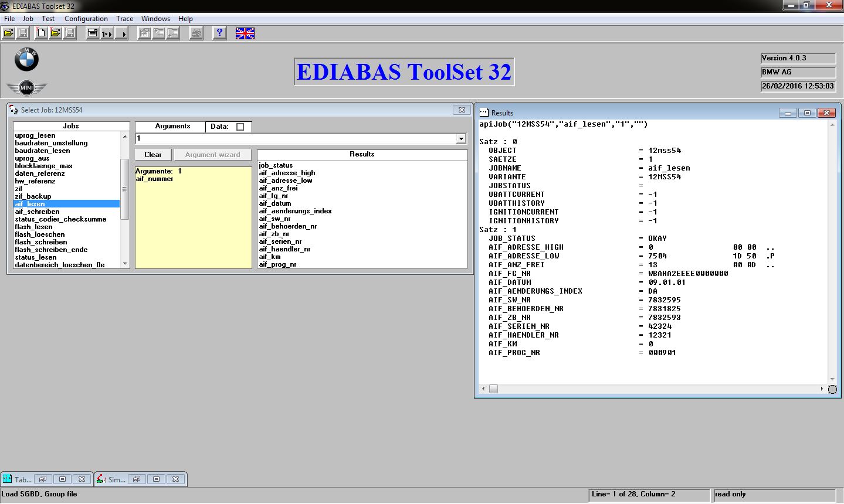Screen dimensions: 844x504
Task: Click the Results window horizontal scrollbar thumb
Action: click(x=494, y=389)
